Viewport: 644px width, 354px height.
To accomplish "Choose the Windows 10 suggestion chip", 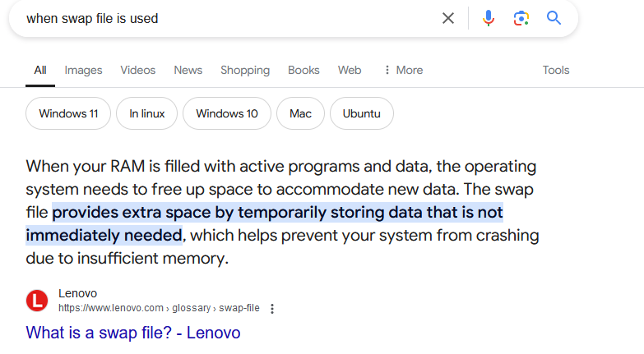I will pyautogui.click(x=227, y=113).
